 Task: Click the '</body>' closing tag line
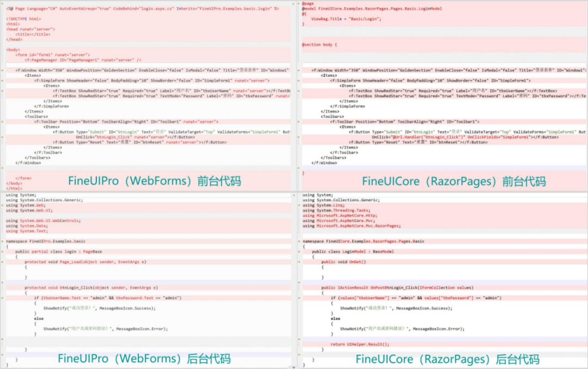pyautogui.click(x=14, y=184)
